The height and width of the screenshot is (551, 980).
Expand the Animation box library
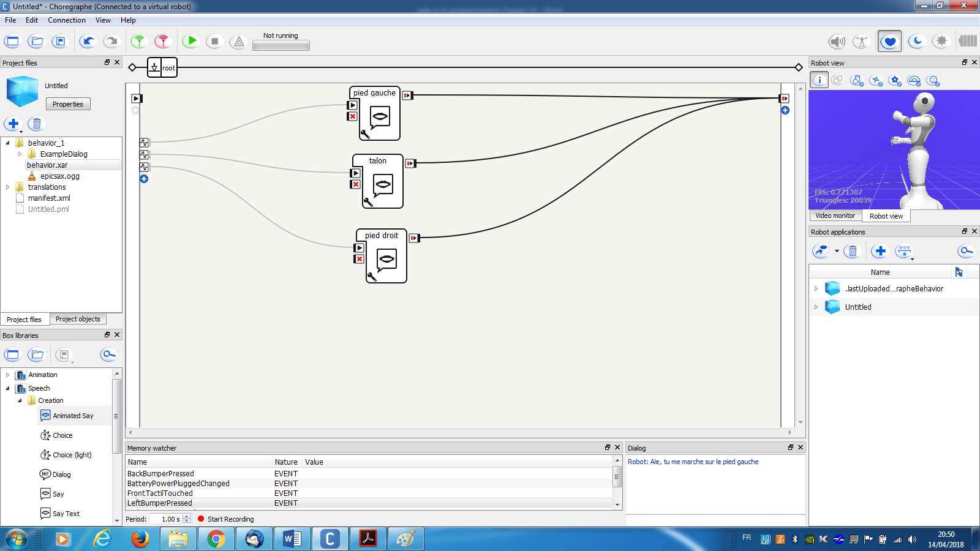tap(7, 375)
